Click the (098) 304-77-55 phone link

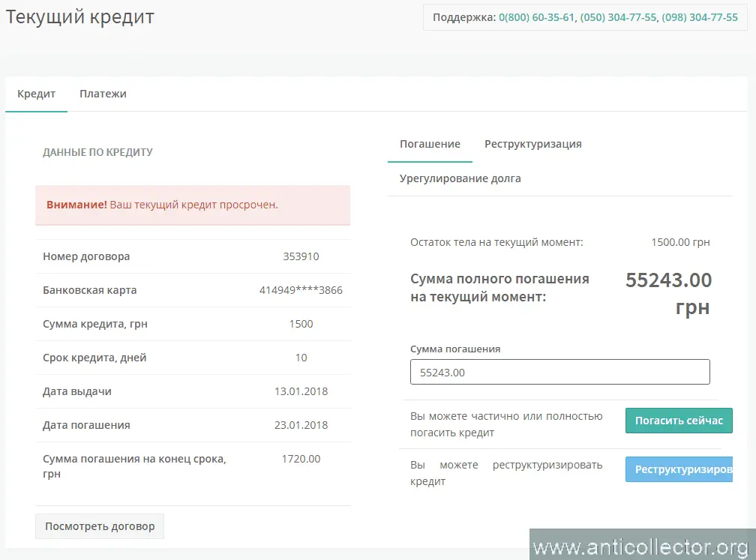(699, 17)
